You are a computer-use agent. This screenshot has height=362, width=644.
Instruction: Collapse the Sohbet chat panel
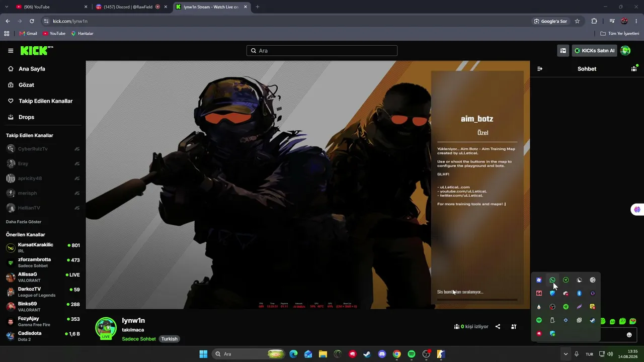(540, 69)
